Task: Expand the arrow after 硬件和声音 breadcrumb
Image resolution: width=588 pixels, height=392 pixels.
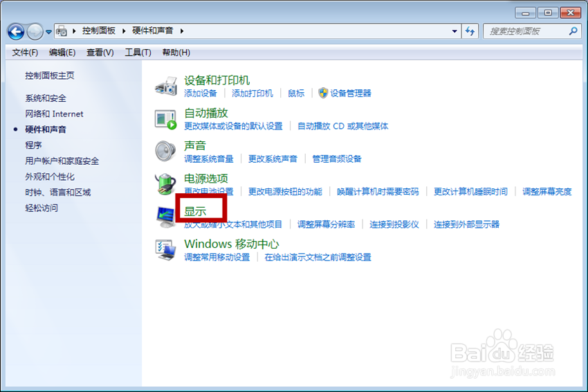Action: (182, 30)
